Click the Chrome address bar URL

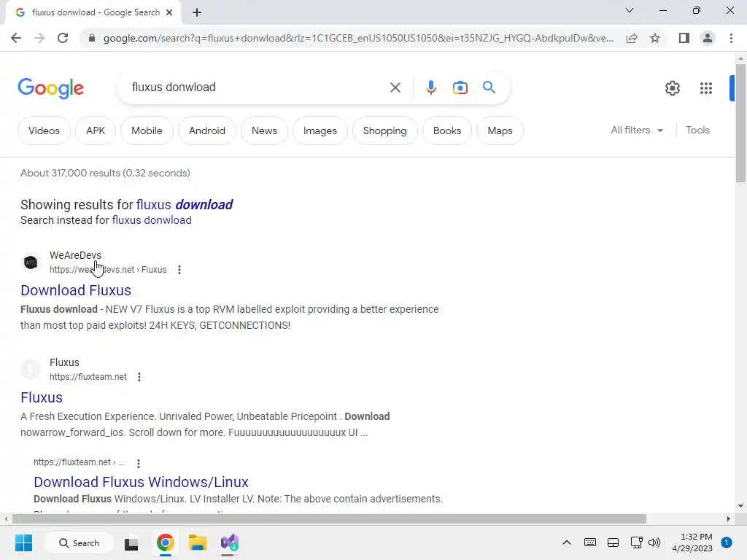pos(358,38)
